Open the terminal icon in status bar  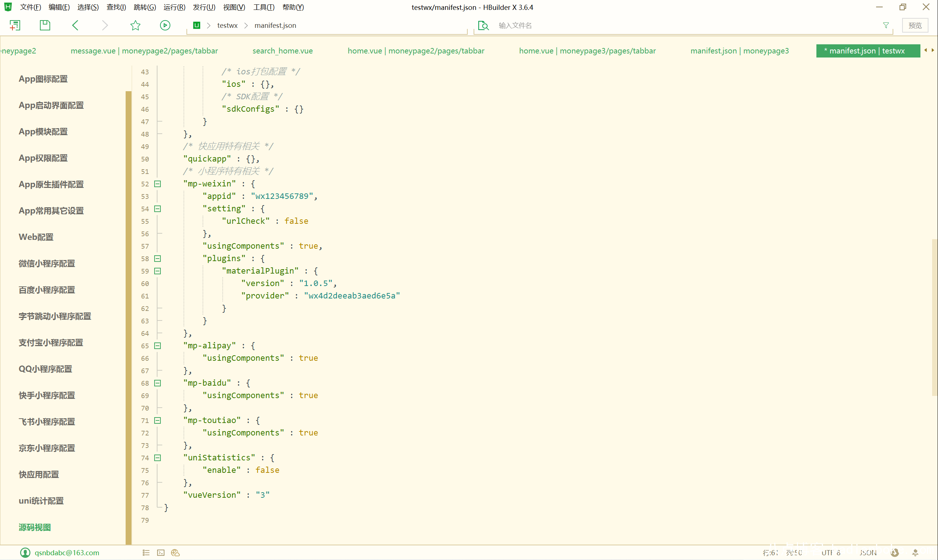click(x=161, y=552)
